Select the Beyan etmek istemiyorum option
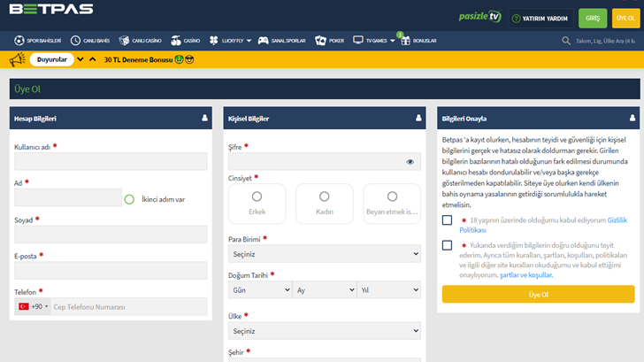The height and width of the screenshot is (362, 644). (x=392, y=204)
